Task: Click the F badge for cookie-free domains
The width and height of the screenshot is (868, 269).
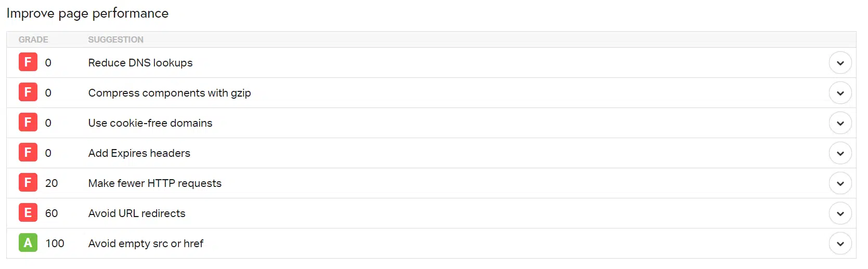Action: [x=28, y=123]
